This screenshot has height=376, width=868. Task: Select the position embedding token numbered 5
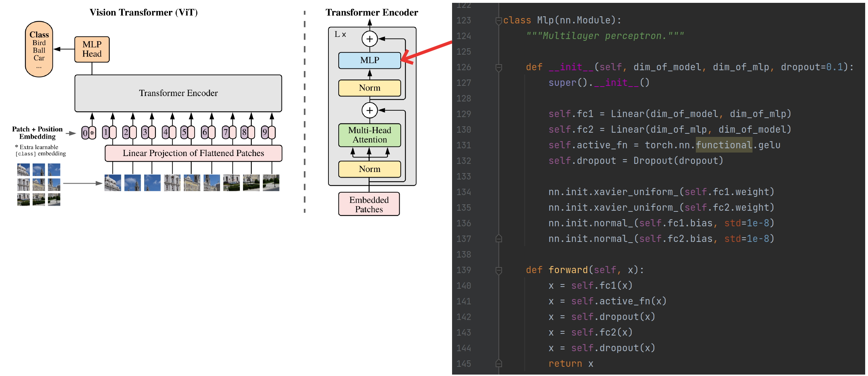[x=187, y=133]
